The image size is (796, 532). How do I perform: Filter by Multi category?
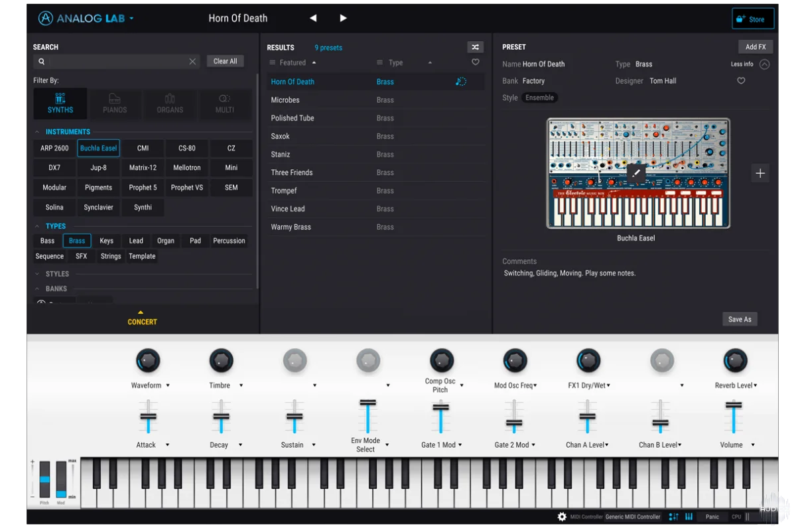[x=225, y=103]
